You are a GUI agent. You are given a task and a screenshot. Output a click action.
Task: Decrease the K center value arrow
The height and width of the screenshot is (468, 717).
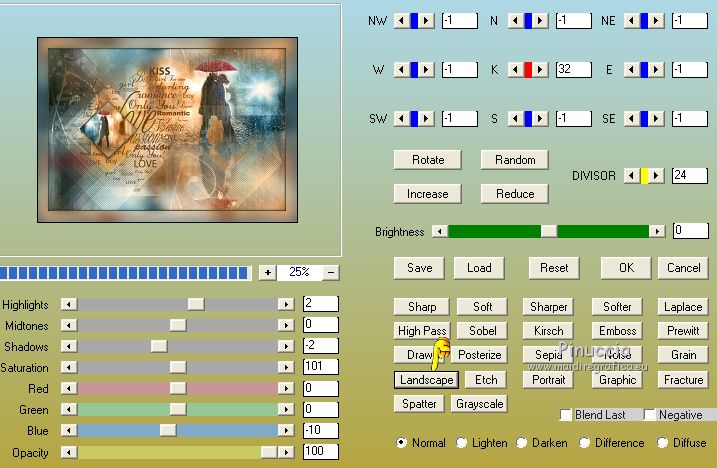pos(516,70)
